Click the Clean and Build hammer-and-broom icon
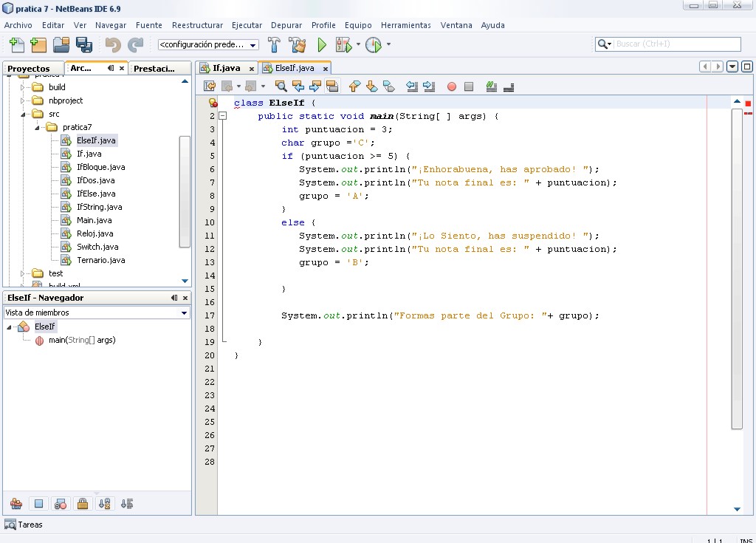Image resolution: width=756 pixels, height=543 pixels. (298, 44)
